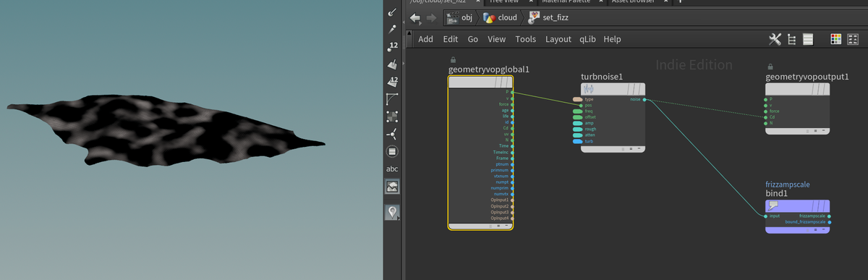Viewport: 868px width, 280px height.
Task: Select the bind1 node label
Action: click(x=777, y=194)
